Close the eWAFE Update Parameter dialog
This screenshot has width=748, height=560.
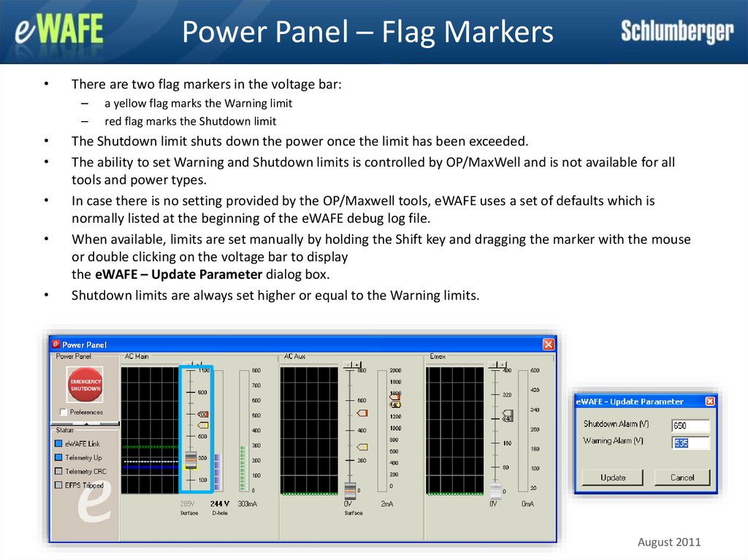tap(710, 401)
